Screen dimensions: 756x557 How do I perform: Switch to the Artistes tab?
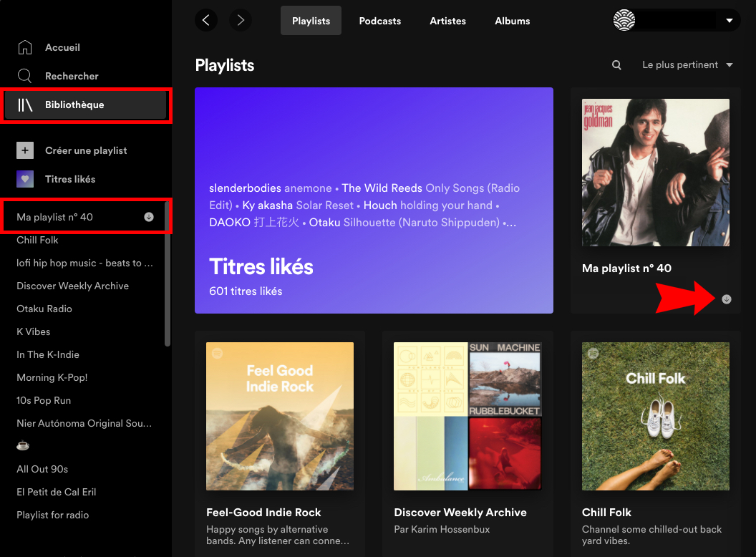[447, 21]
